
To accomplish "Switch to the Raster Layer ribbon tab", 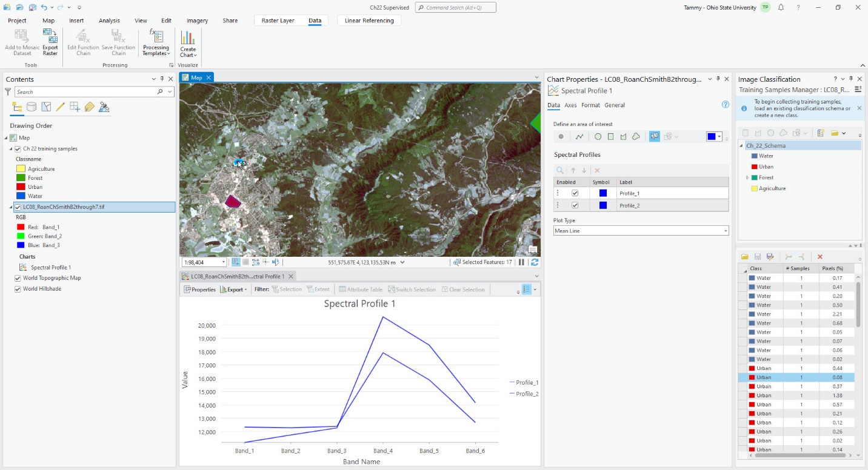I will click(278, 21).
